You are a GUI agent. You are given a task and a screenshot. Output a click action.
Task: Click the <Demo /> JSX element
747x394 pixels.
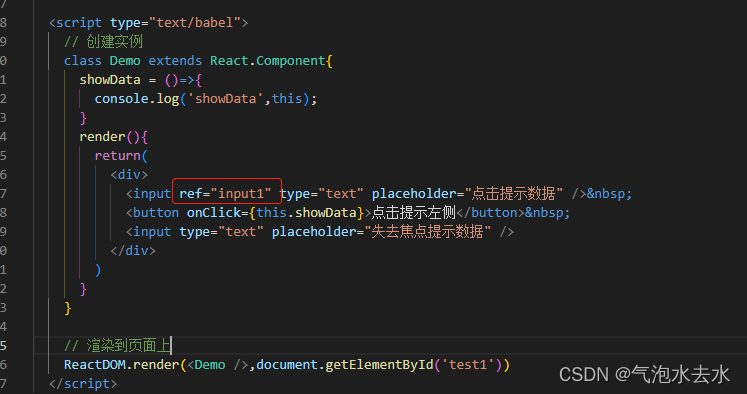point(218,364)
